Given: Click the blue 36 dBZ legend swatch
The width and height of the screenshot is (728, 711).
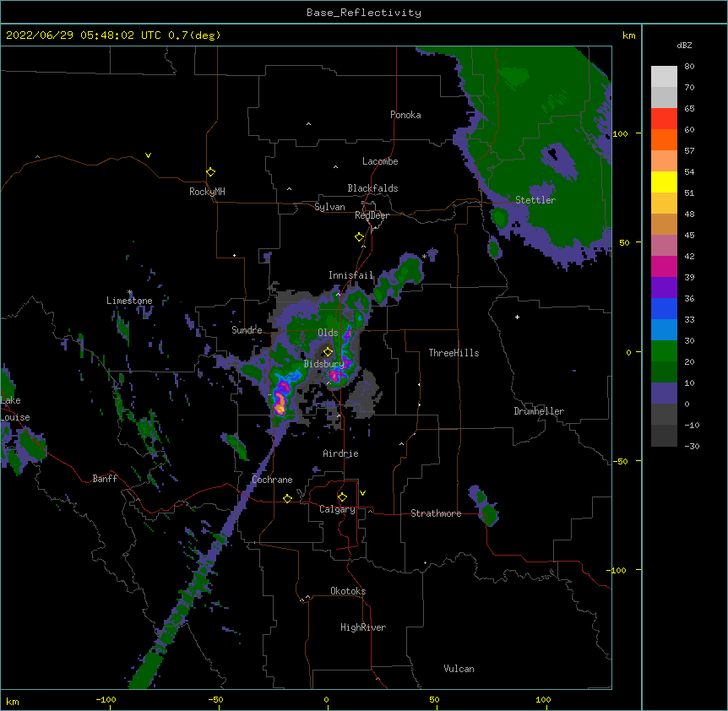Looking at the screenshot, I should tap(664, 308).
